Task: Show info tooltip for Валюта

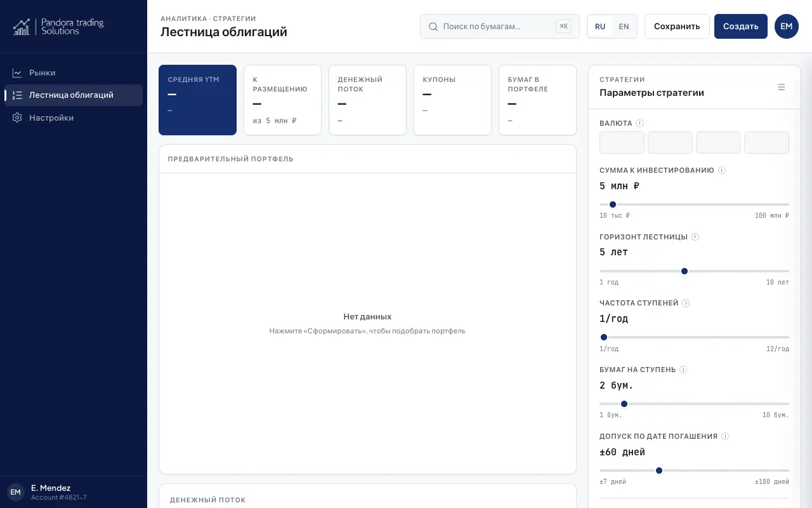Action: pos(639,123)
